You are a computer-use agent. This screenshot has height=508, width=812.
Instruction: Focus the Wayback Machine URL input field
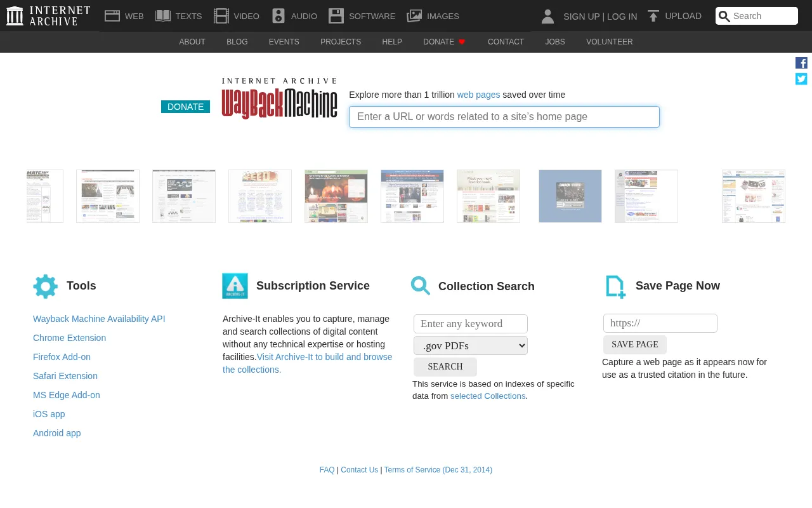point(504,117)
